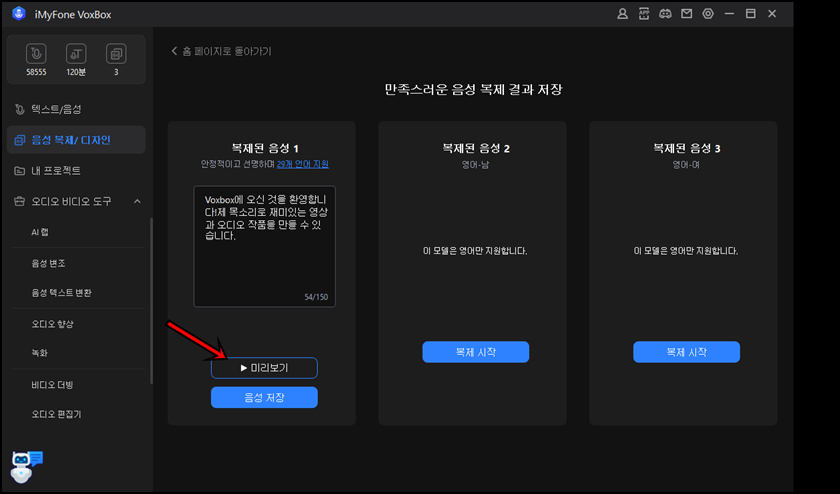Click the preview text box for 복제된 음성 1
Screen dimensions: 840x494
[265, 246]
